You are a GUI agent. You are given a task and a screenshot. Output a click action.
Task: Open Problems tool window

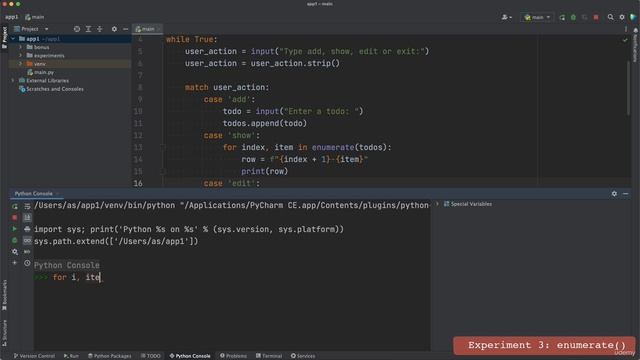click(233, 356)
